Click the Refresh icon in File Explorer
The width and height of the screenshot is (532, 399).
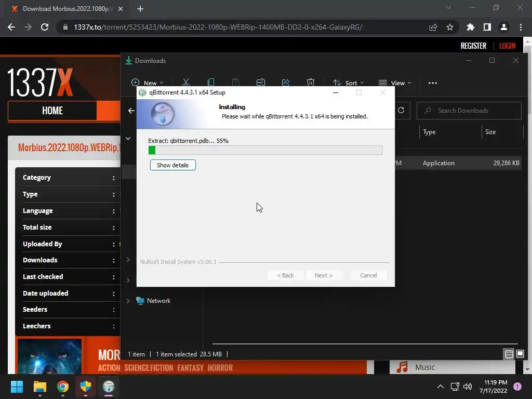401,110
